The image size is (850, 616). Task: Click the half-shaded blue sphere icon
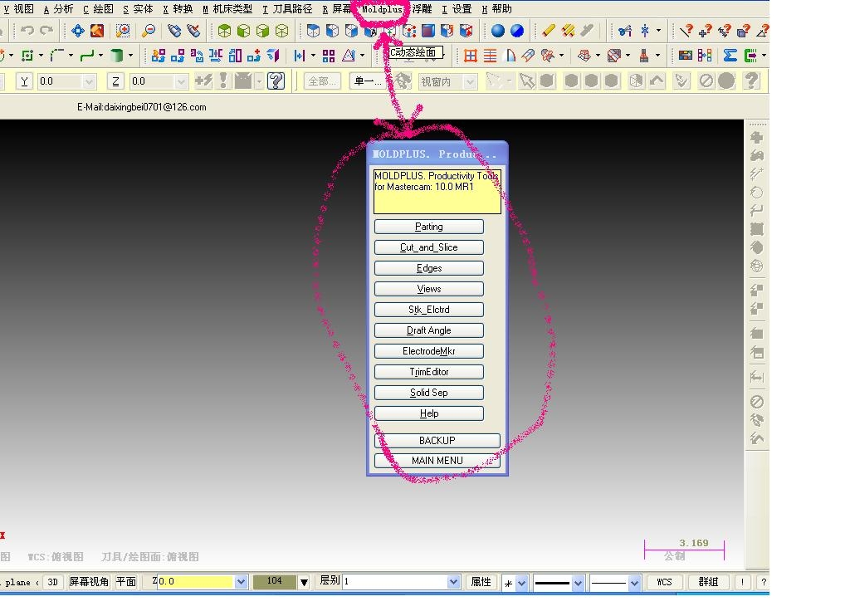pyautogui.click(x=517, y=31)
